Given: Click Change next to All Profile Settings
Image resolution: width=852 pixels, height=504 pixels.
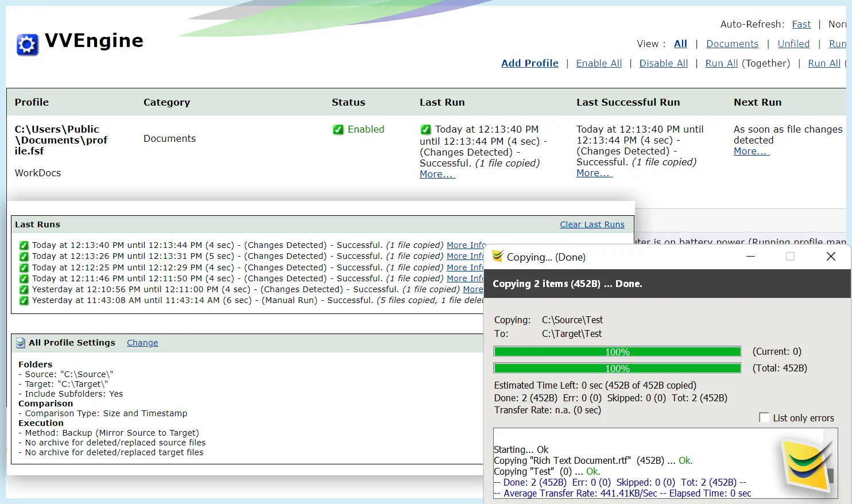Looking at the screenshot, I should click(x=142, y=343).
